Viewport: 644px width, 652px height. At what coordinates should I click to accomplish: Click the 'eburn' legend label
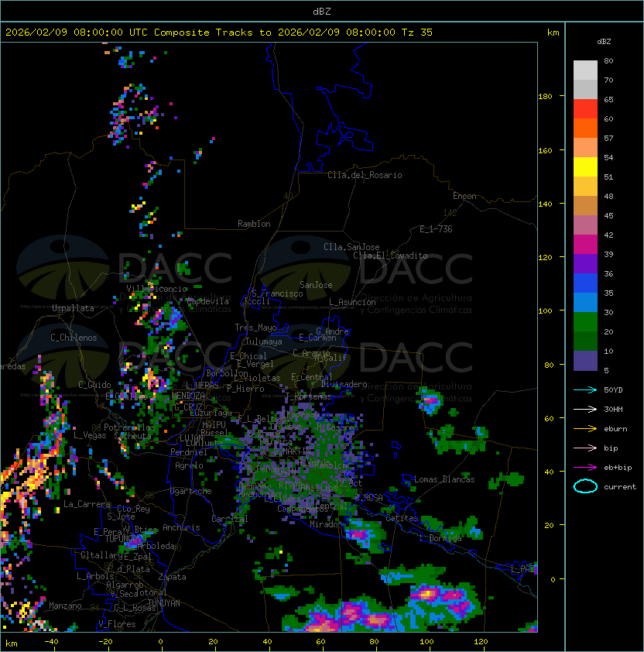coord(615,429)
